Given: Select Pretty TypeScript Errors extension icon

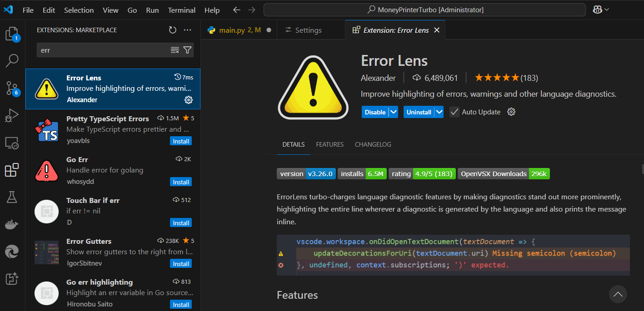Looking at the screenshot, I should pyautogui.click(x=47, y=130).
